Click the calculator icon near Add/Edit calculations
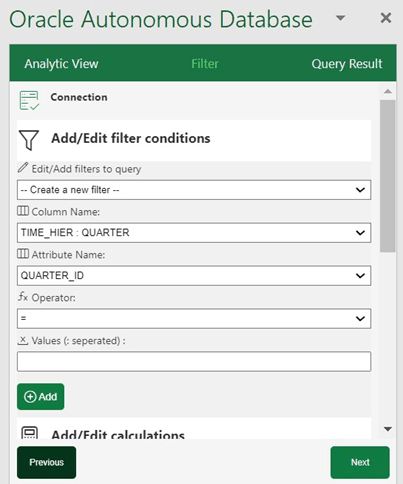Viewport: 403px width, 484px height. 29,433
